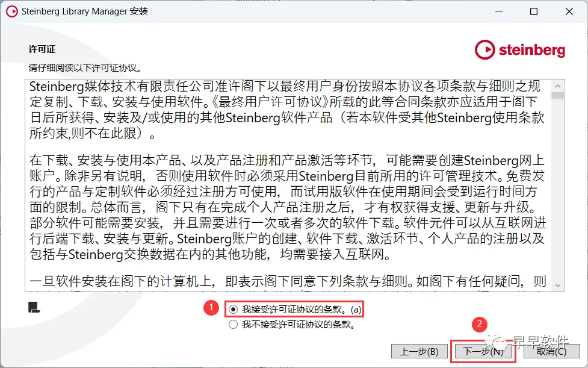Click the red circle numbered 2
The width and height of the screenshot is (588, 368).
point(479,325)
